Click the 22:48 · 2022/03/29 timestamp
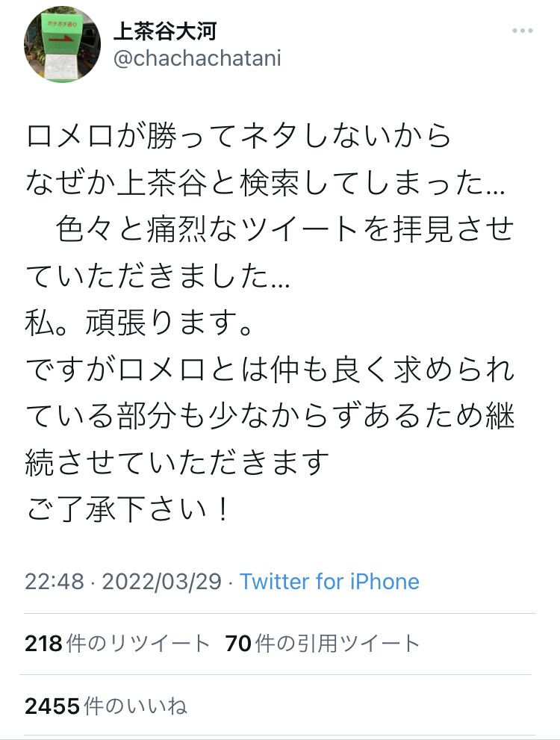 click(x=123, y=582)
